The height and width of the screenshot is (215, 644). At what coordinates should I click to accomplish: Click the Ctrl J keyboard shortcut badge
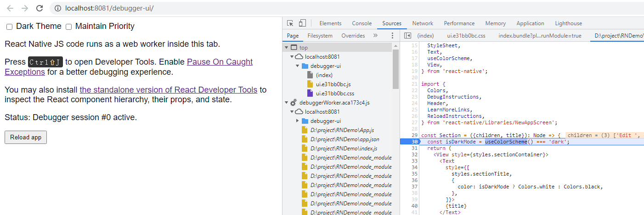pos(45,62)
